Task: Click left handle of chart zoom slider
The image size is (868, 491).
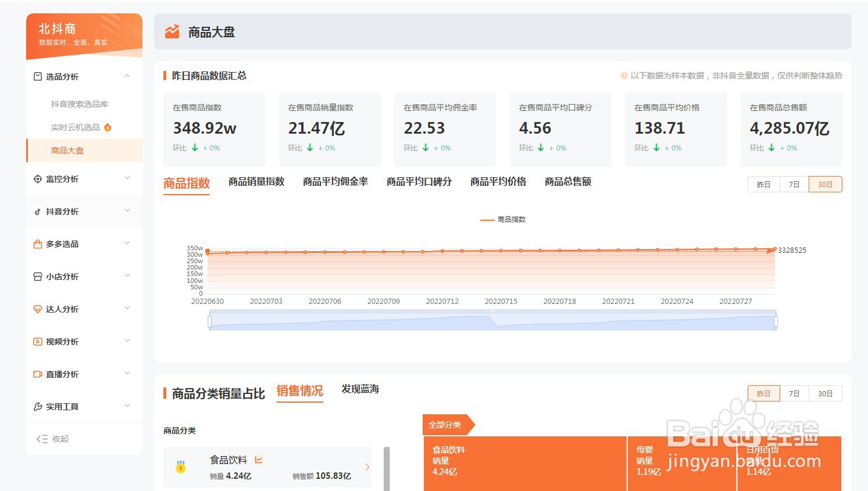Action: [209, 321]
